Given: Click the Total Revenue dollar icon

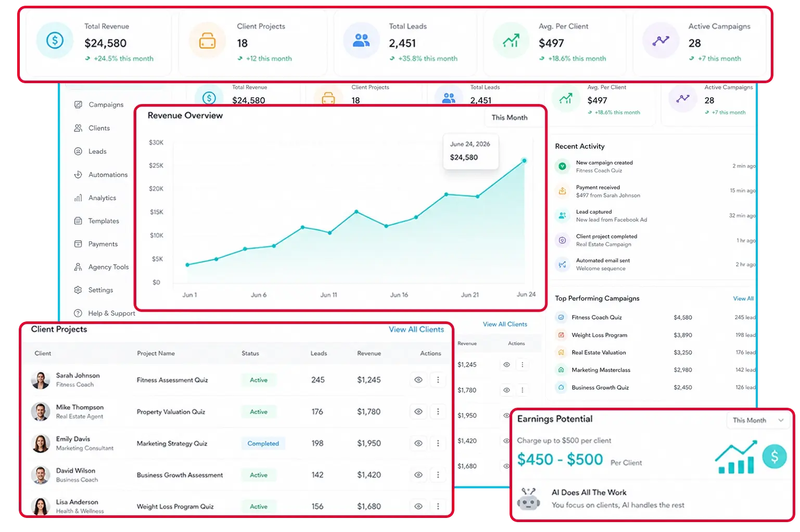Looking at the screenshot, I should pos(55,40).
